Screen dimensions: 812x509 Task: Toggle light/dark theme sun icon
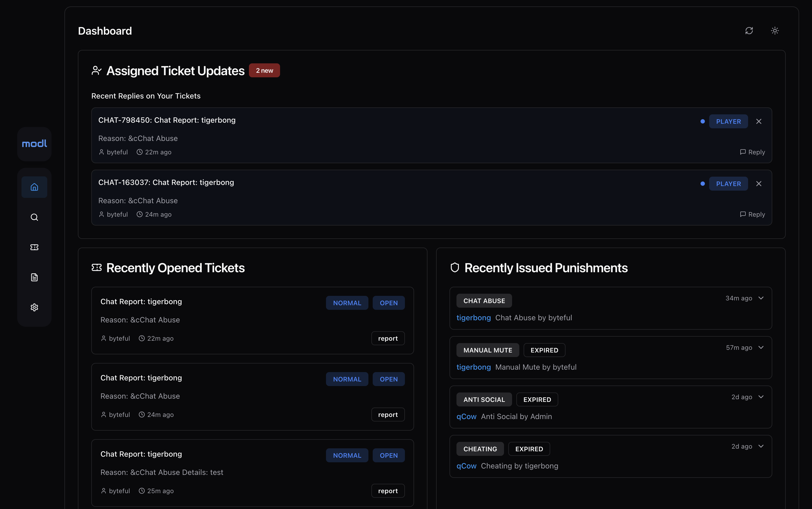click(775, 31)
